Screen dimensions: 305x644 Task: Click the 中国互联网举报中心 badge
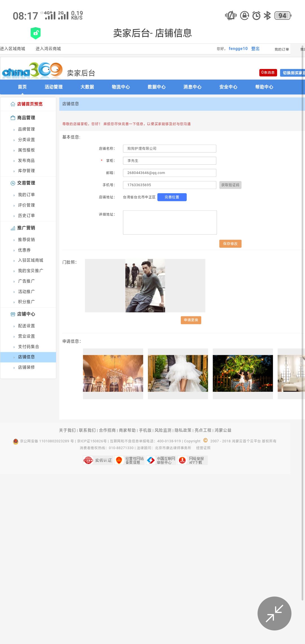tap(161, 460)
